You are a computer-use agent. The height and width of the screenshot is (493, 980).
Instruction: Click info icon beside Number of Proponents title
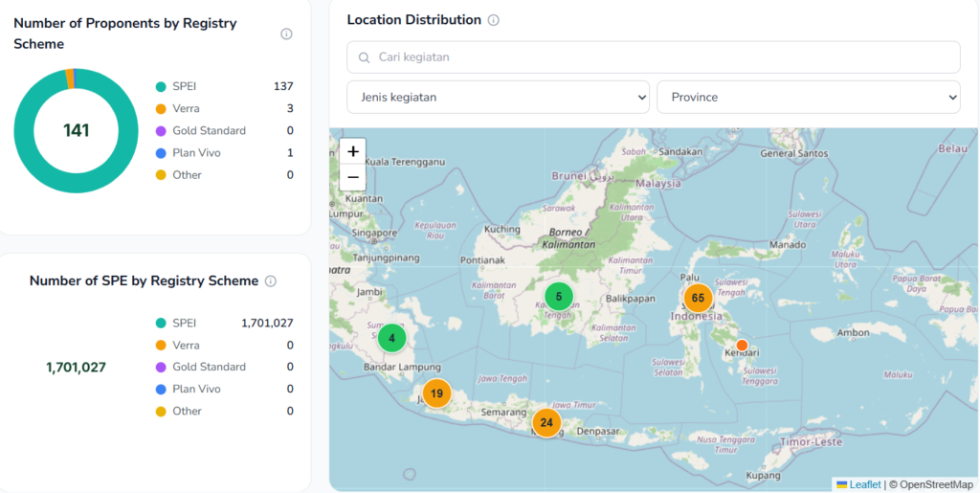[286, 34]
